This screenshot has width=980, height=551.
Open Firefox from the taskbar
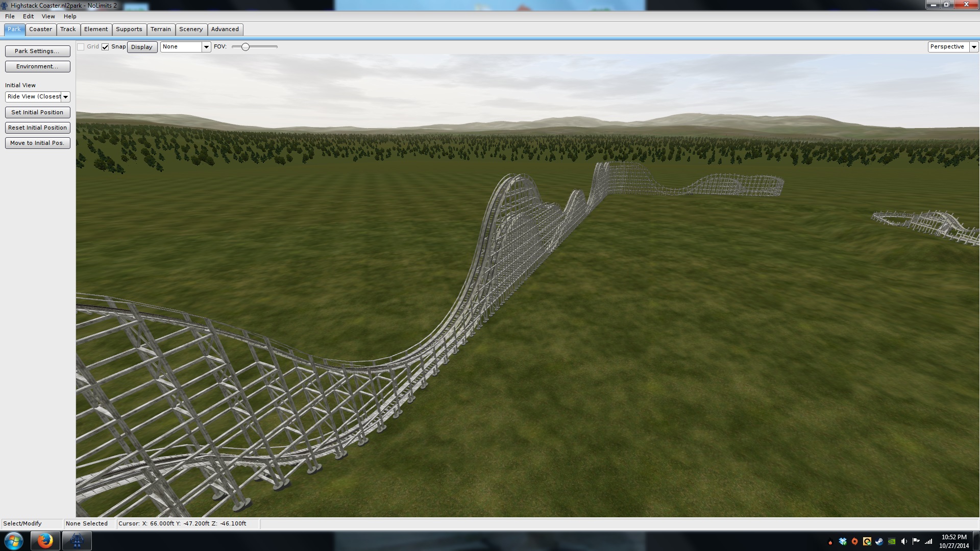(x=45, y=541)
